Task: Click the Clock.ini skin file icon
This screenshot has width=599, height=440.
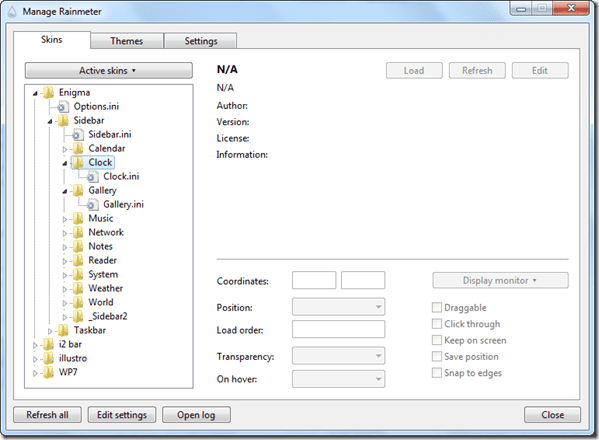Action: click(92, 176)
